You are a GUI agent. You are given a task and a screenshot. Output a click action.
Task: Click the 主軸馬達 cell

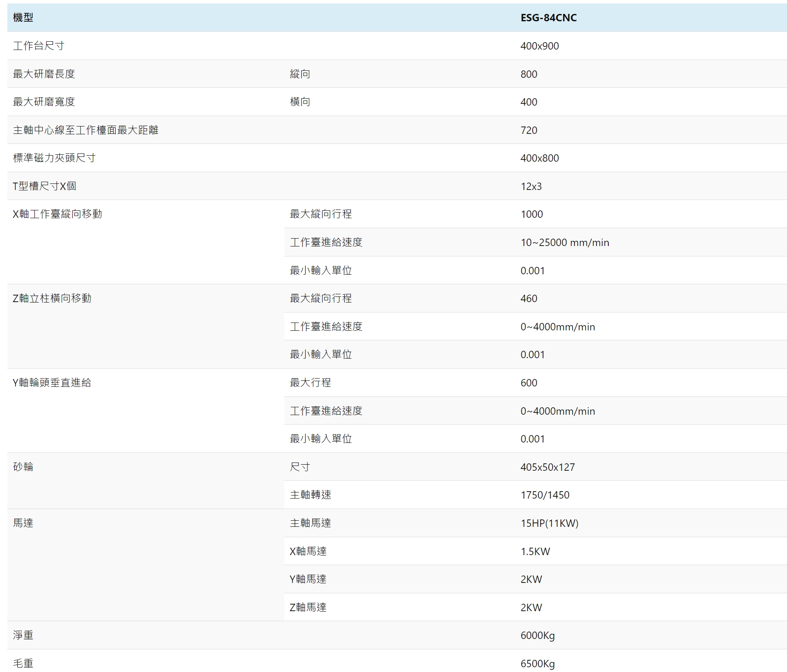[x=310, y=523]
